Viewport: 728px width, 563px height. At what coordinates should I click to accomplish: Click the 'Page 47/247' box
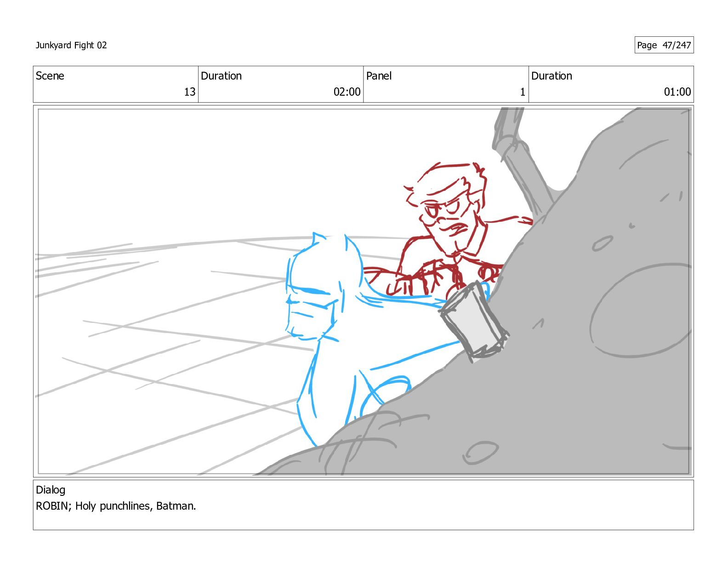664,45
